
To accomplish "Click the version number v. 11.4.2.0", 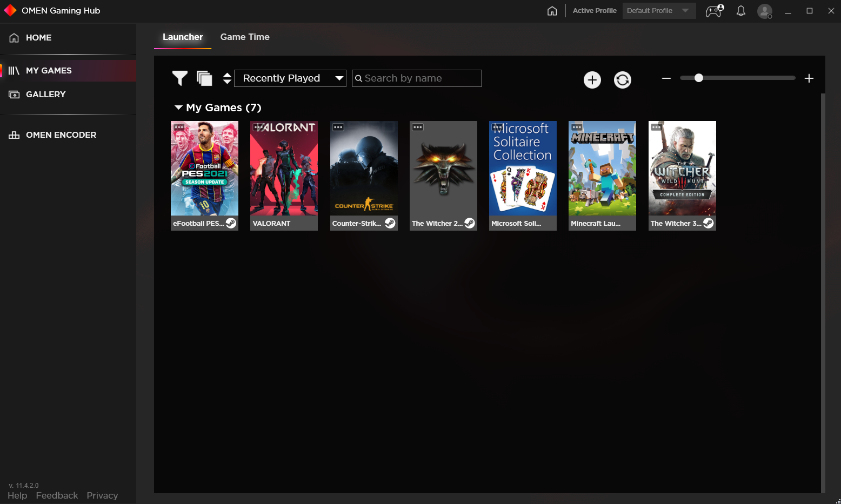I will click(x=24, y=486).
